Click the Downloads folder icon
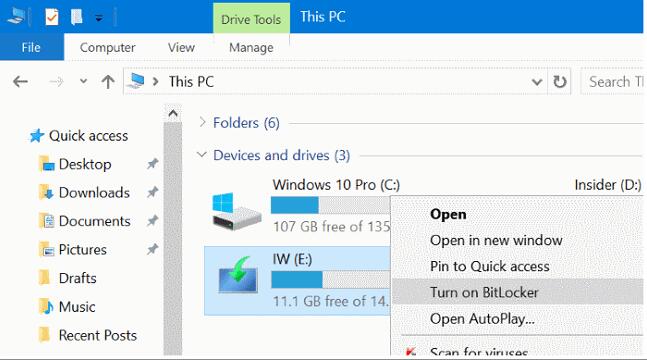Image resolution: width=647 pixels, height=360 pixels. coord(46,192)
